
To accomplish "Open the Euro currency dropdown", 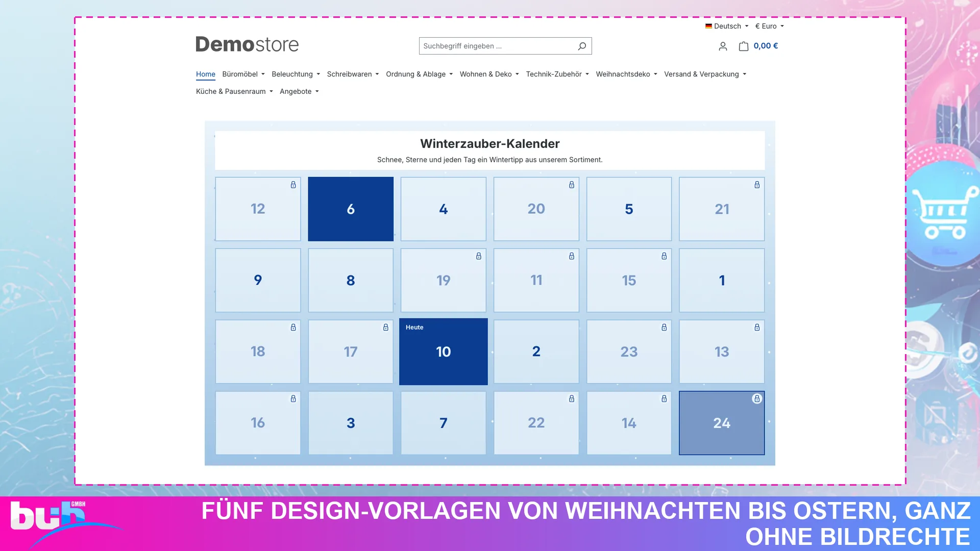I will click(x=769, y=26).
